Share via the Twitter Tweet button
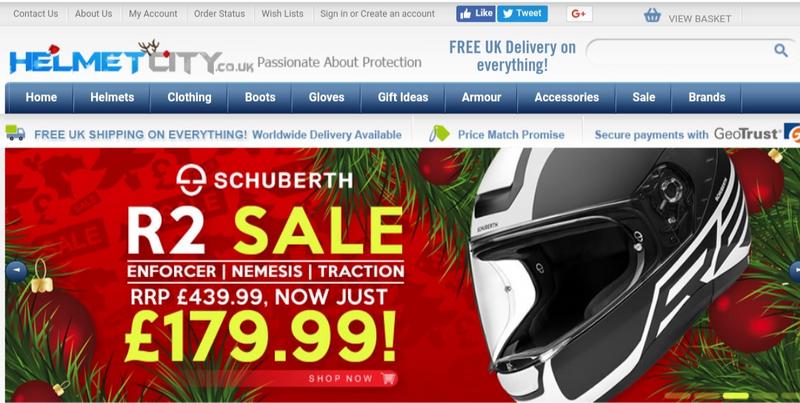This screenshot has width=800, height=403. coord(522,14)
